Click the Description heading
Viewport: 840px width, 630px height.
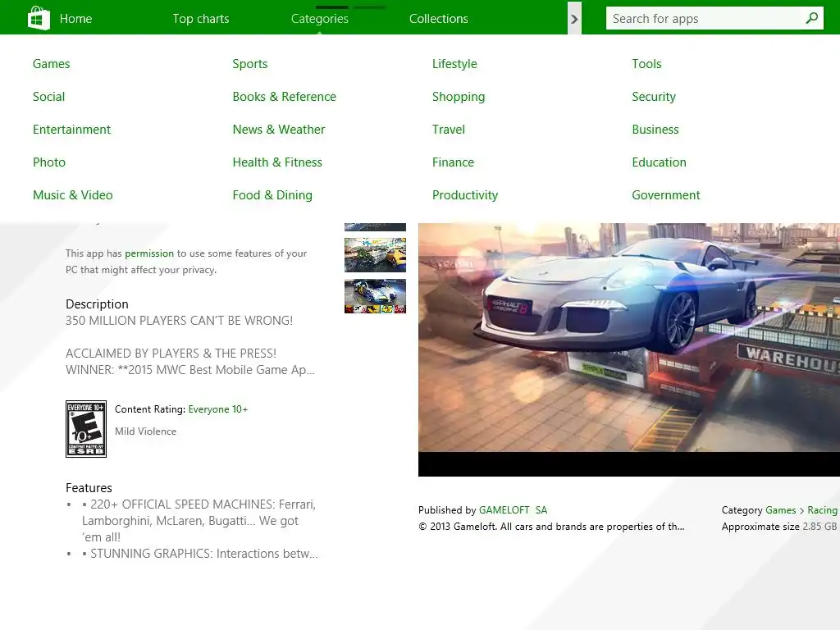(x=97, y=304)
